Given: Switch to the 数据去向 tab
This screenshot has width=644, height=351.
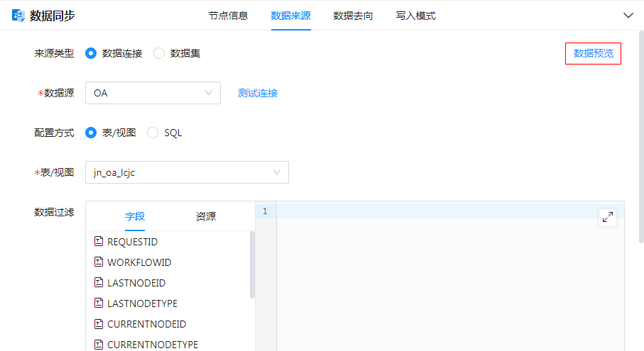Looking at the screenshot, I should point(353,16).
